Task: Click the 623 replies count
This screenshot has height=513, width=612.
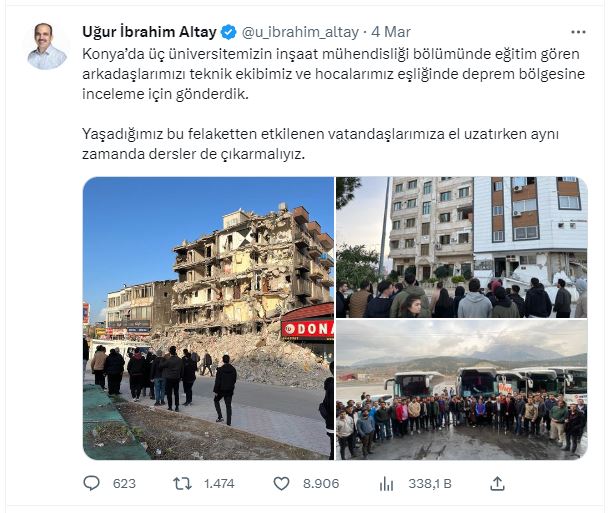Action: (x=124, y=484)
